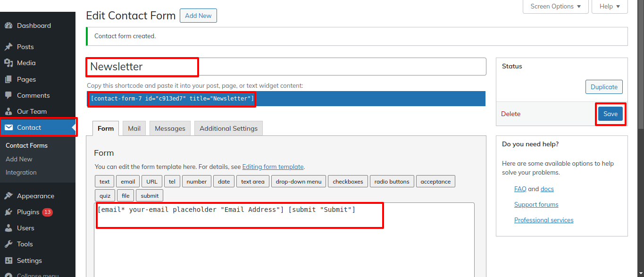Image resolution: width=644 pixels, height=277 pixels.
Task: Click the Dashboard gauge icon
Action: [8, 25]
